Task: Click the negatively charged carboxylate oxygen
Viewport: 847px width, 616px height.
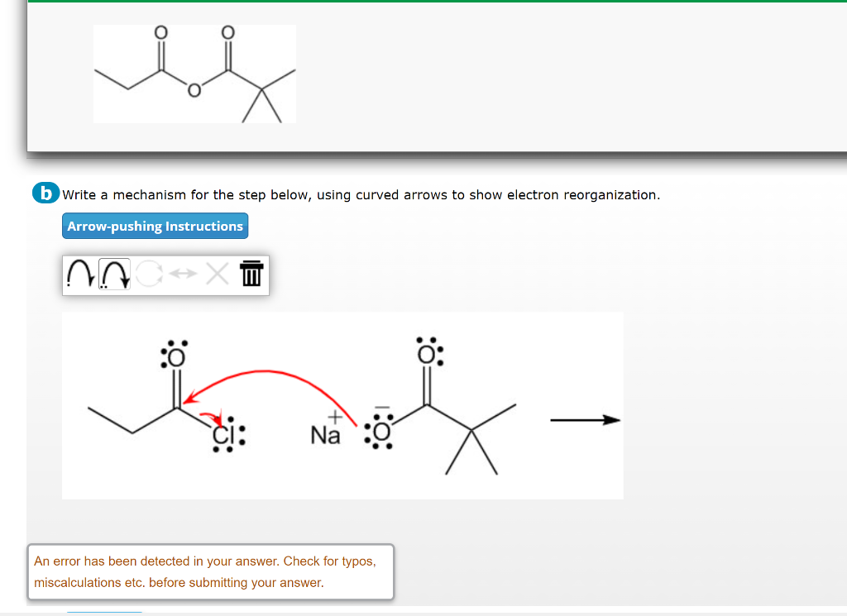Action: tap(383, 430)
